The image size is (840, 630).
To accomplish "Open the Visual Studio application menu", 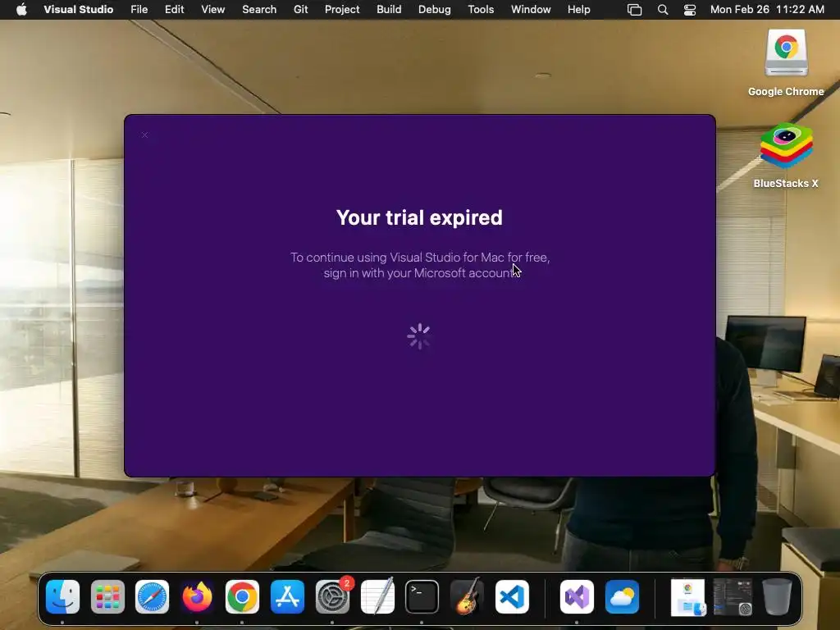I will pos(78,9).
